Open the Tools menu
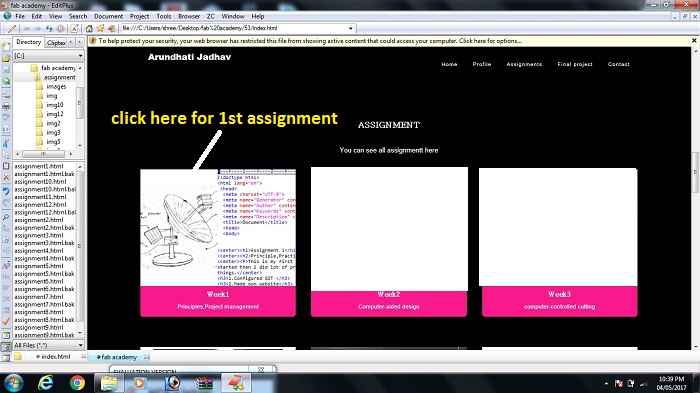700x393 pixels. point(163,16)
